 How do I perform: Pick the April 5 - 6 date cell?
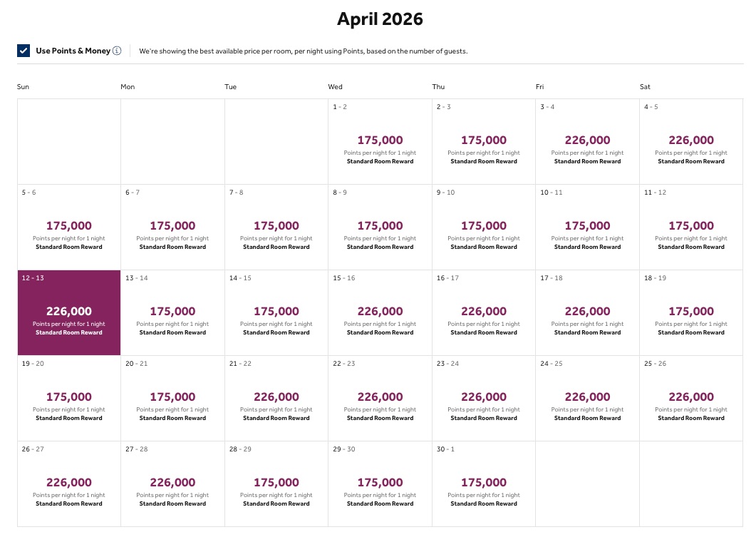point(69,227)
